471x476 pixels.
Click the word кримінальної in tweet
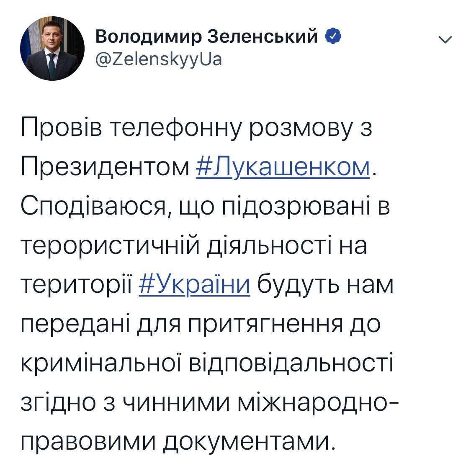tap(101, 363)
